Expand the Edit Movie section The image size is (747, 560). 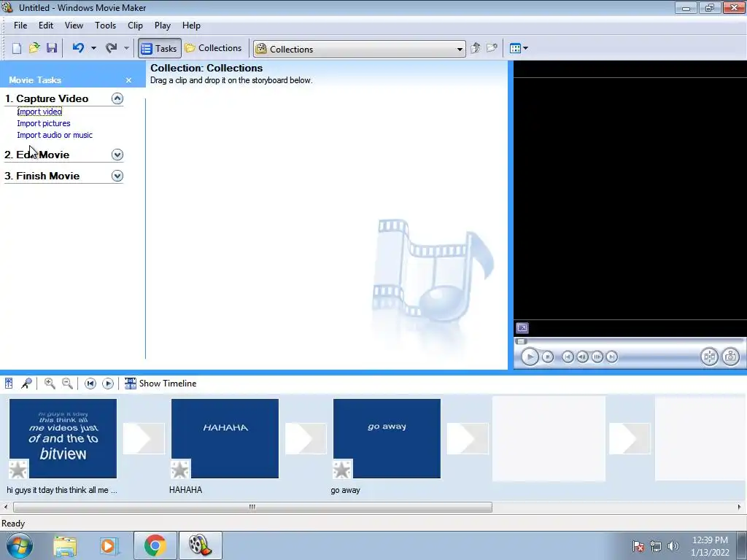click(117, 155)
